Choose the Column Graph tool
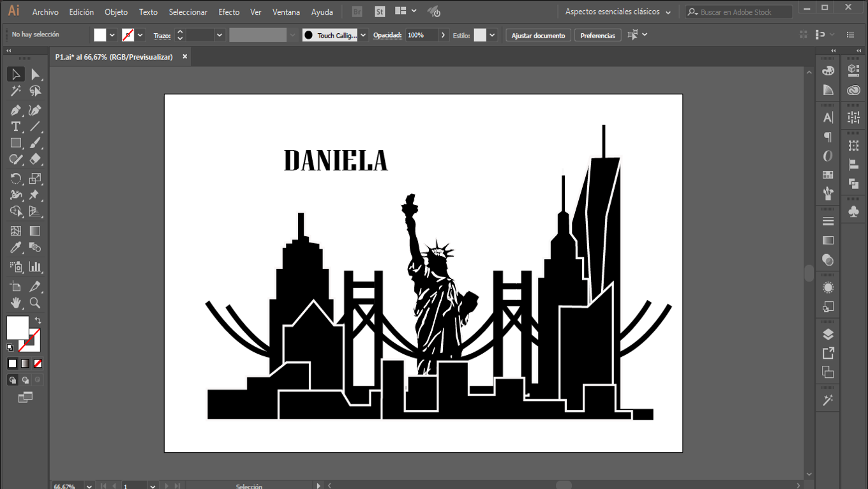This screenshot has width=868, height=489. [35, 267]
